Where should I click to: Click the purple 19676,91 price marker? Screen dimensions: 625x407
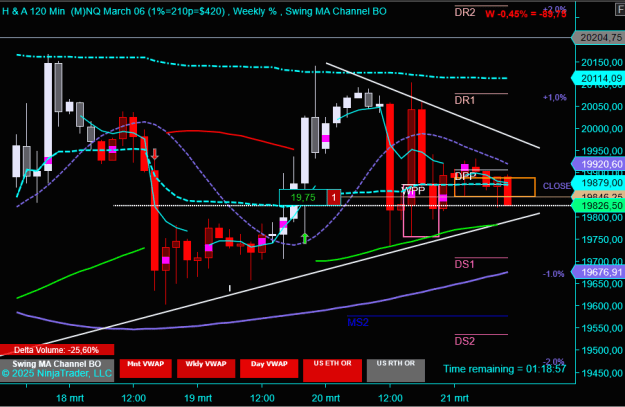pyautogui.click(x=598, y=272)
